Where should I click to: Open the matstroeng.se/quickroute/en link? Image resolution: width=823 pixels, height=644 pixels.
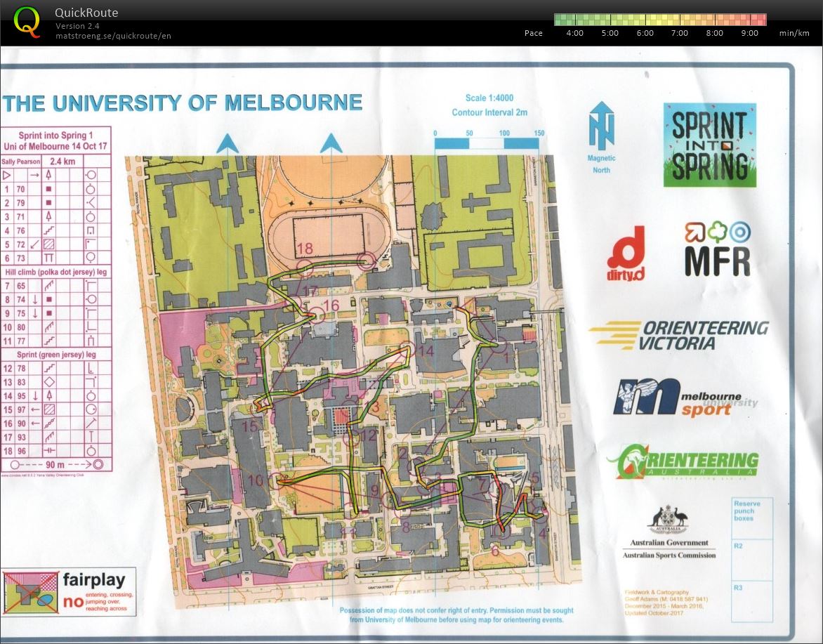[x=113, y=36]
